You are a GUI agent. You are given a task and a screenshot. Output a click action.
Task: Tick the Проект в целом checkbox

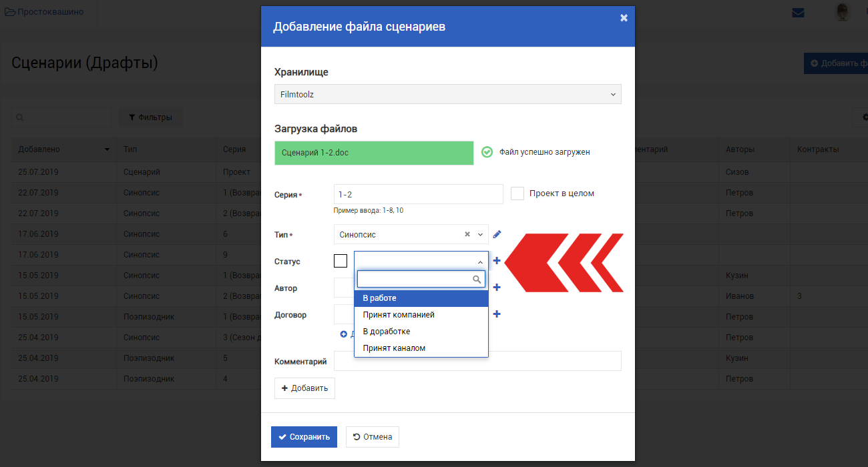click(517, 193)
